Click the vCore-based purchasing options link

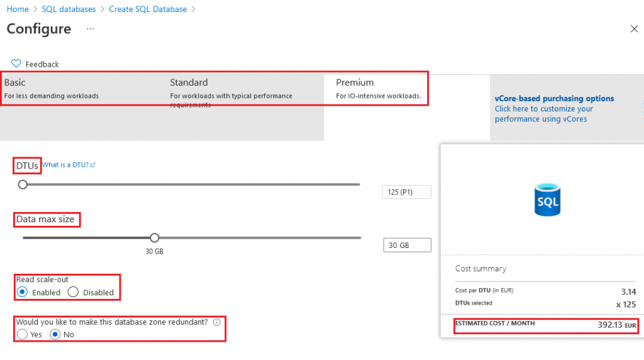pos(554,98)
